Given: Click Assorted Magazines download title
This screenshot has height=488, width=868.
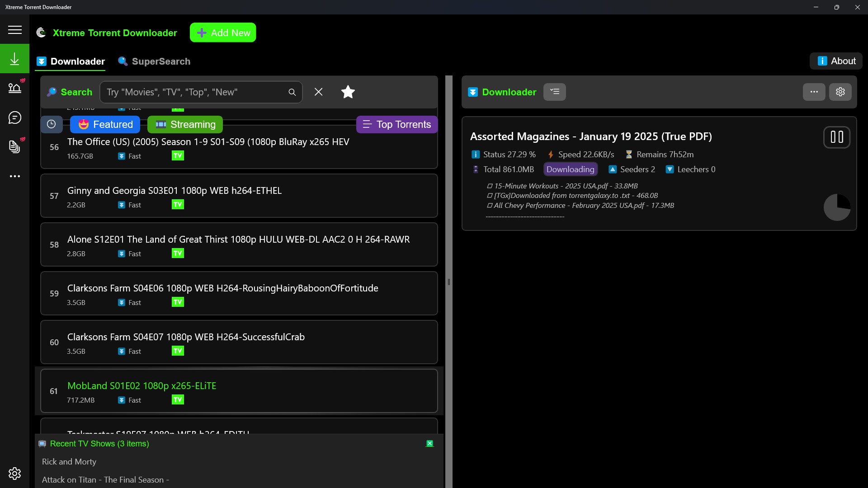Looking at the screenshot, I should [x=591, y=136].
